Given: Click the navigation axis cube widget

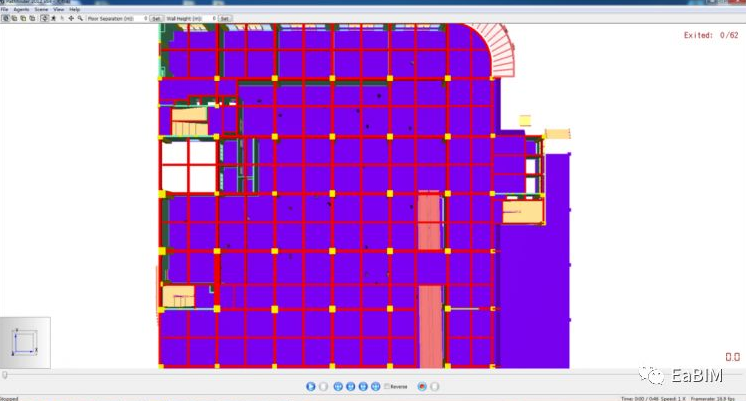Looking at the screenshot, I should (x=25, y=342).
